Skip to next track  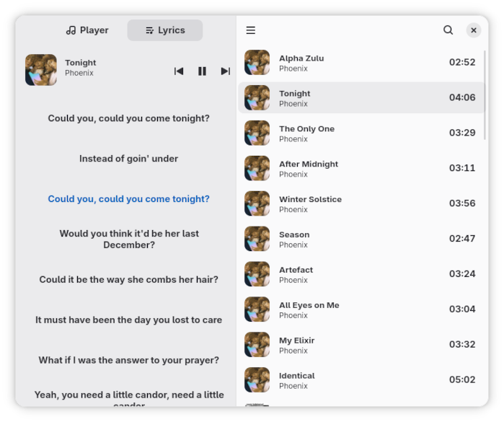226,71
